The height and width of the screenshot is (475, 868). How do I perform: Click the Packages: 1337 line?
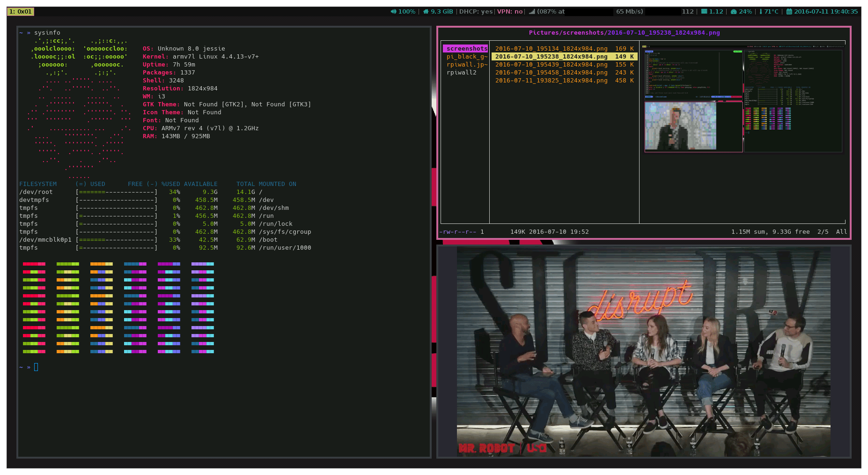pyautogui.click(x=169, y=73)
